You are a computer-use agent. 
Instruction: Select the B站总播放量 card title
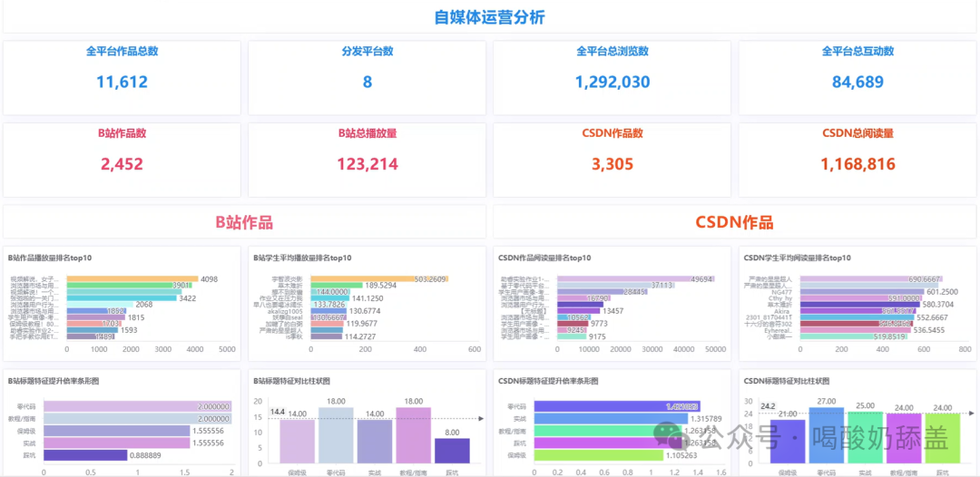(367, 133)
